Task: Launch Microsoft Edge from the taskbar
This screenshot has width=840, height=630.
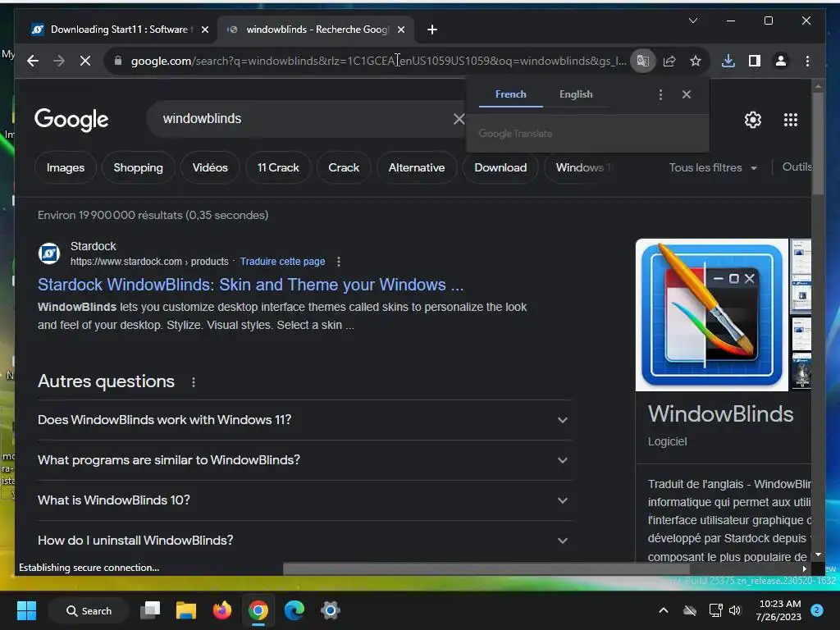Action: [x=294, y=610]
